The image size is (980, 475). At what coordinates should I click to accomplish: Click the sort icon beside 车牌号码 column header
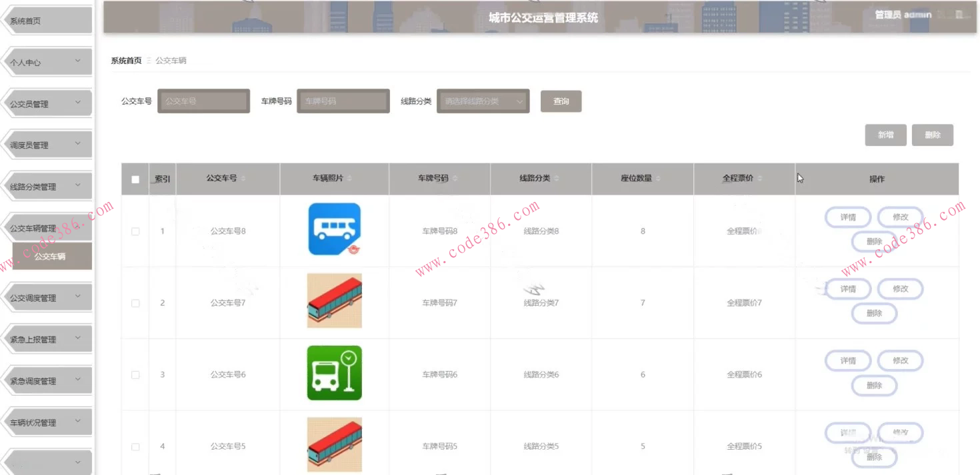click(457, 179)
